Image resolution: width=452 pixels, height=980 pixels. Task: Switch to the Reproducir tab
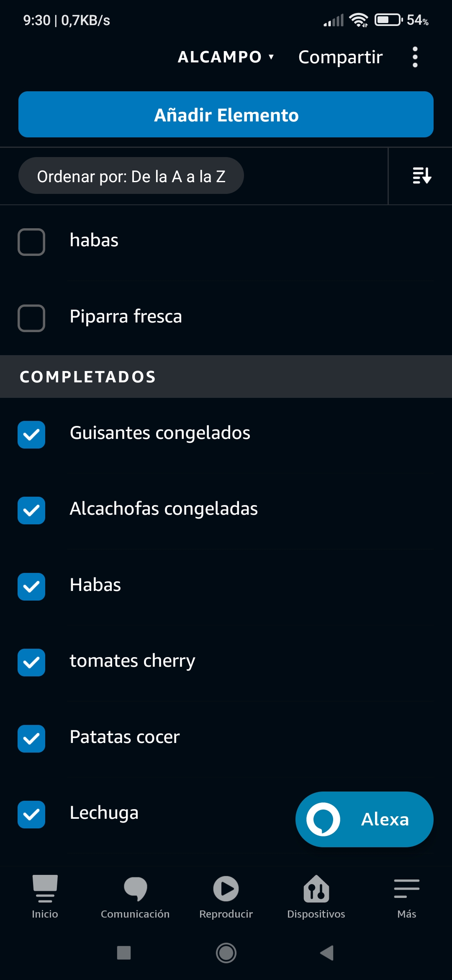pyautogui.click(x=226, y=896)
